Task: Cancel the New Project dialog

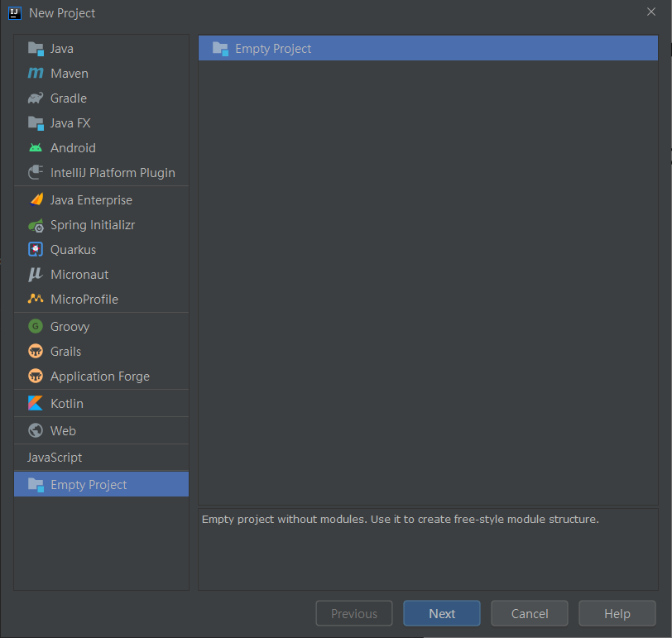Action: (x=530, y=613)
